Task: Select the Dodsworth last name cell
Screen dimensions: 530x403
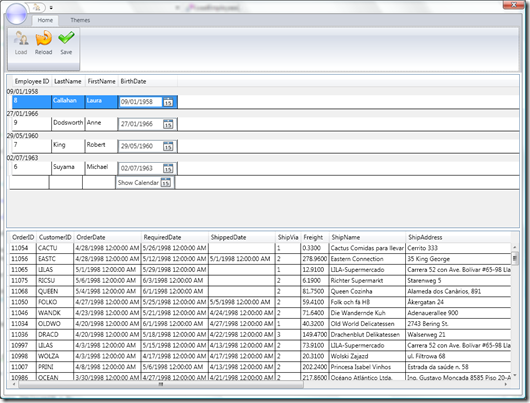Action: 68,124
